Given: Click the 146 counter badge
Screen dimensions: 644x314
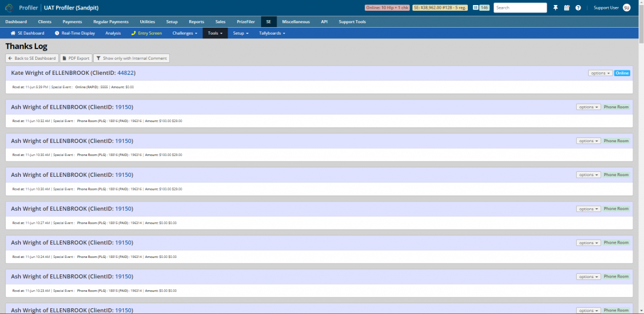Looking at the screenshot, I should click(484, 8).
